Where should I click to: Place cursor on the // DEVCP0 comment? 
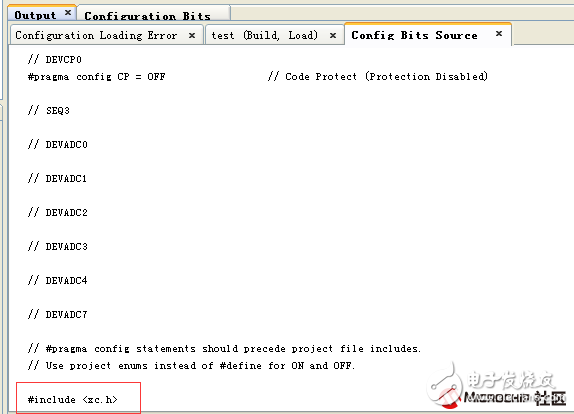[x=55, y=59]
